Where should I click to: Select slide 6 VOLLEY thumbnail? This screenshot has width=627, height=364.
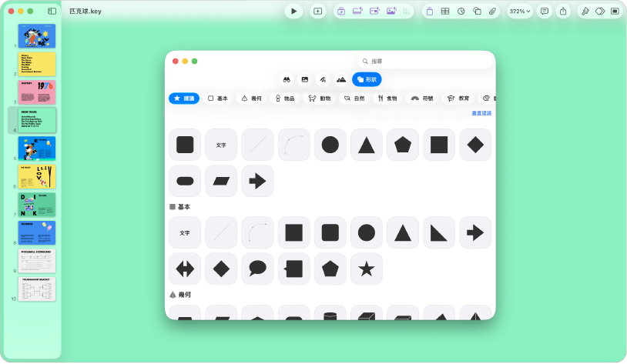(x=37, y=176)
